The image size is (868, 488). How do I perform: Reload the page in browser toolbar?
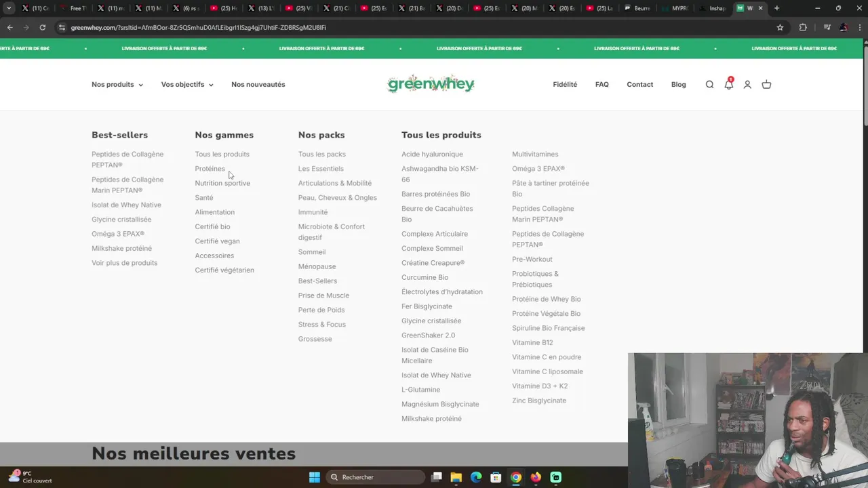pos(42,27)
